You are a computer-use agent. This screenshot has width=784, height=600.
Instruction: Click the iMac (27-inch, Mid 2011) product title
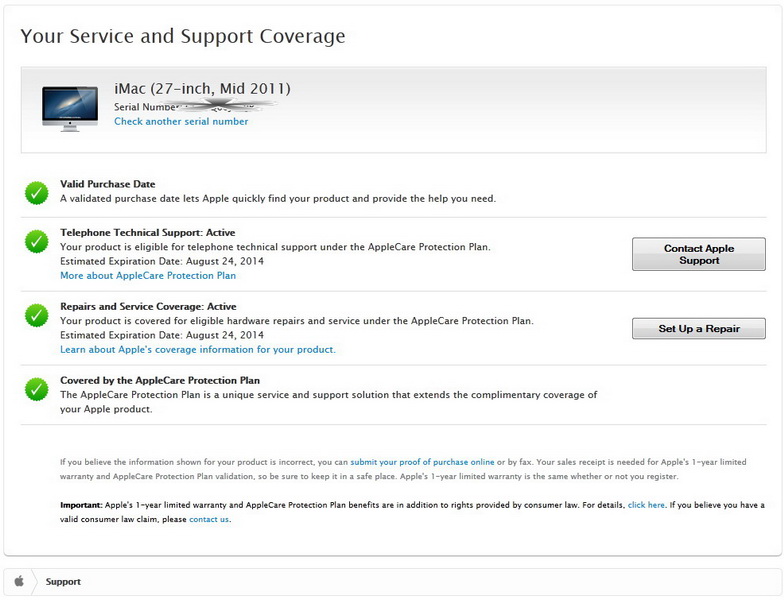pyautogui.click(x=202, y=89)
